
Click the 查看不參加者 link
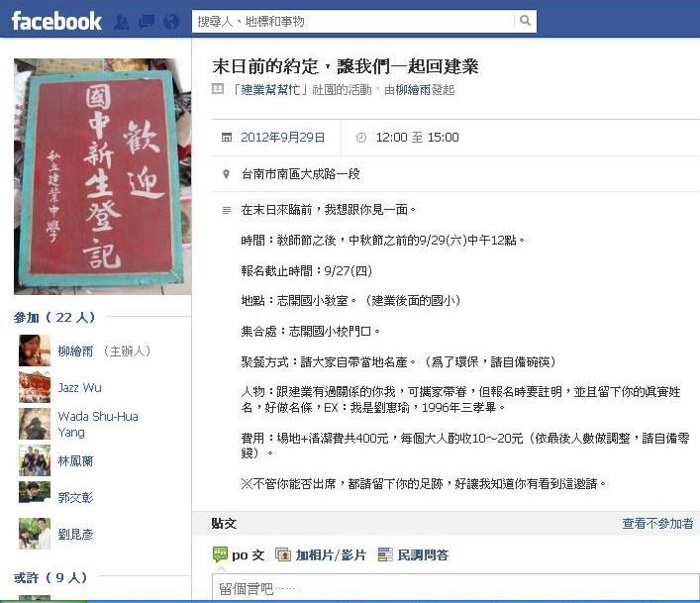click(x=657, y=523)
